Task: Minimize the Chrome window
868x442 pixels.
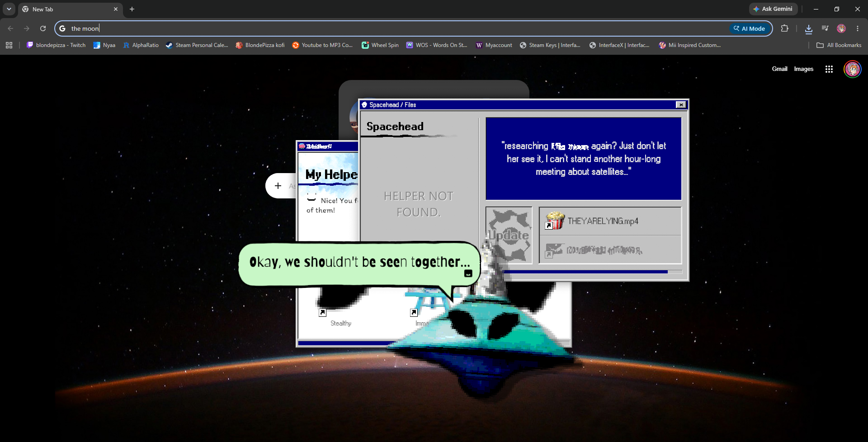Action: coord(816,9)
